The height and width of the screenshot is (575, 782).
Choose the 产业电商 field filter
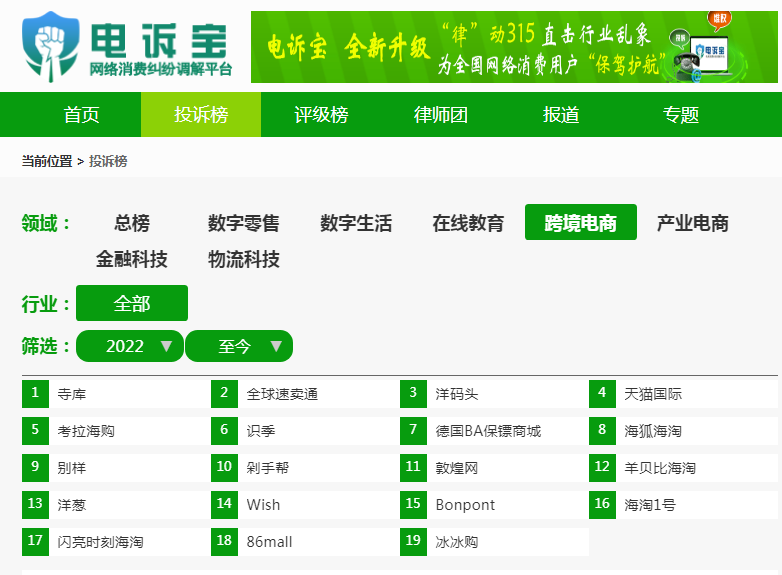[693, 222]
